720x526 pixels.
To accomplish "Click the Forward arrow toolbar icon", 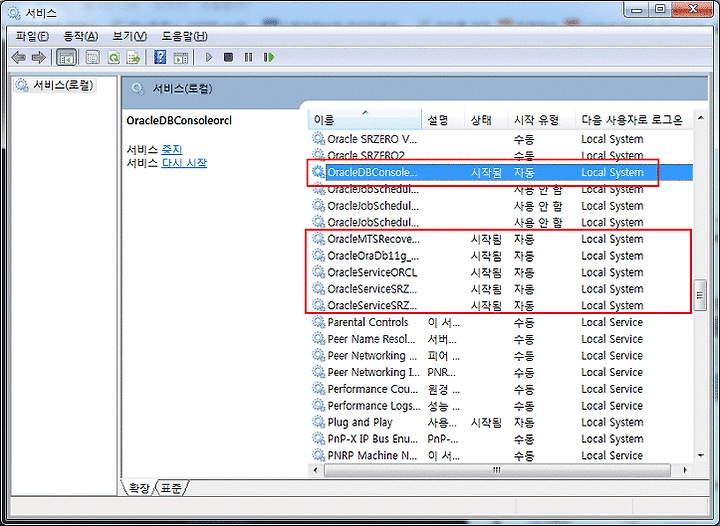I will 38,57.
